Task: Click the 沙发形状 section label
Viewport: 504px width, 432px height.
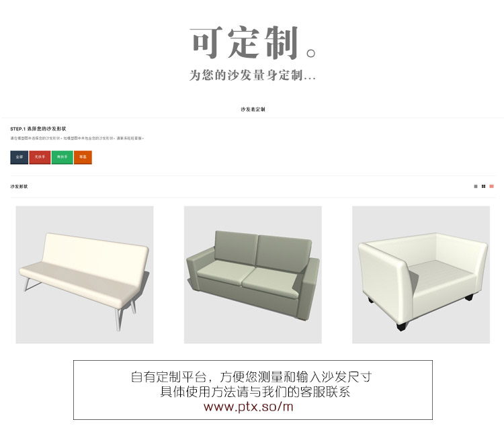Action: coord(19,186)
